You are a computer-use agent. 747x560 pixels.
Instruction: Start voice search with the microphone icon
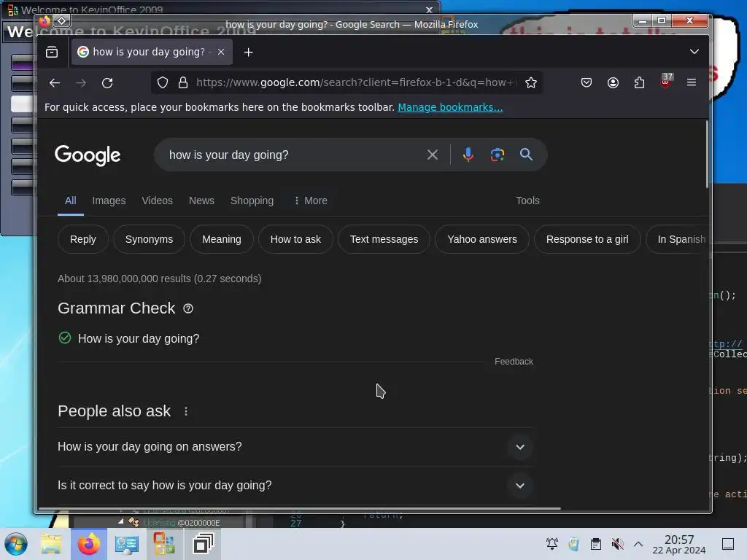468,155
